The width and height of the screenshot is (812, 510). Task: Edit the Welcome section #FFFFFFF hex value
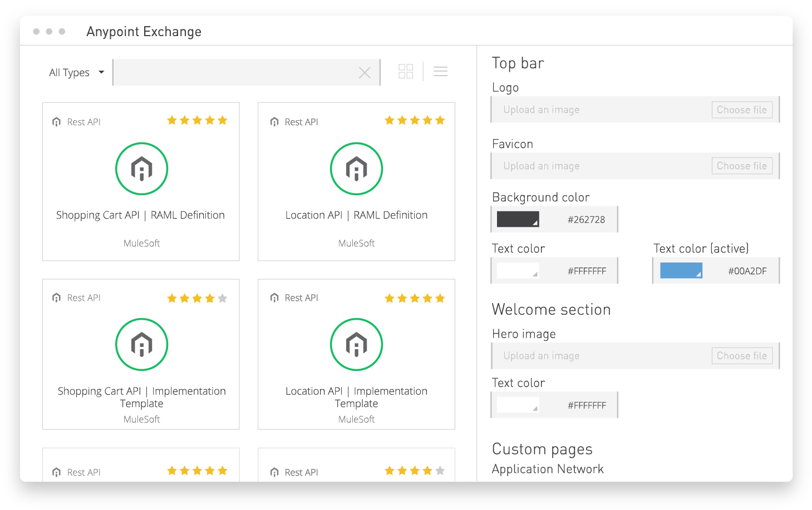pos(587,405)
